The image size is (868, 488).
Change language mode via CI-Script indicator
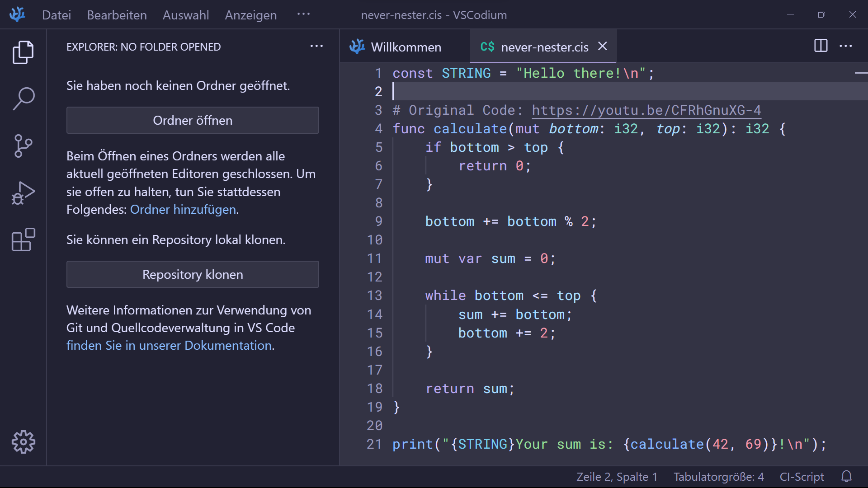[x=802, y=477]
